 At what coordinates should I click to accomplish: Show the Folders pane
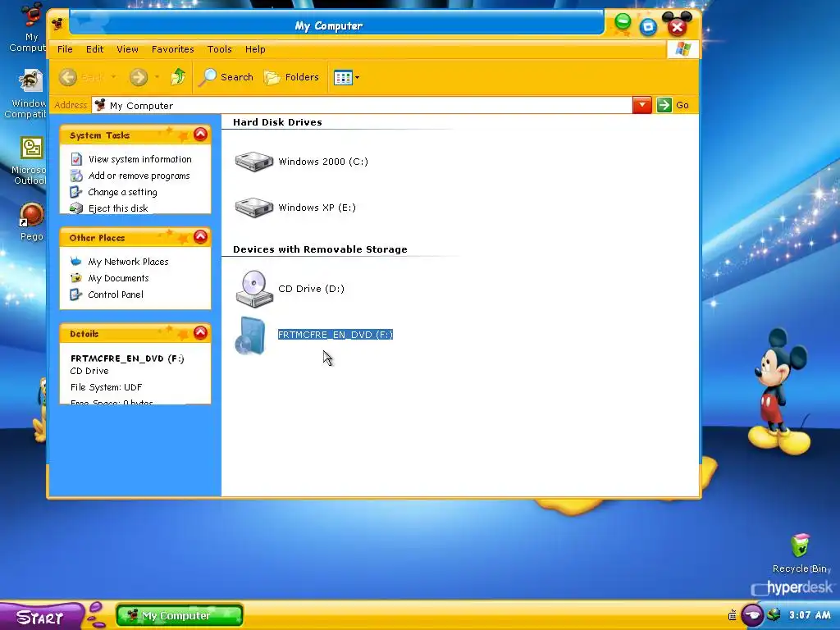point(292,77)
